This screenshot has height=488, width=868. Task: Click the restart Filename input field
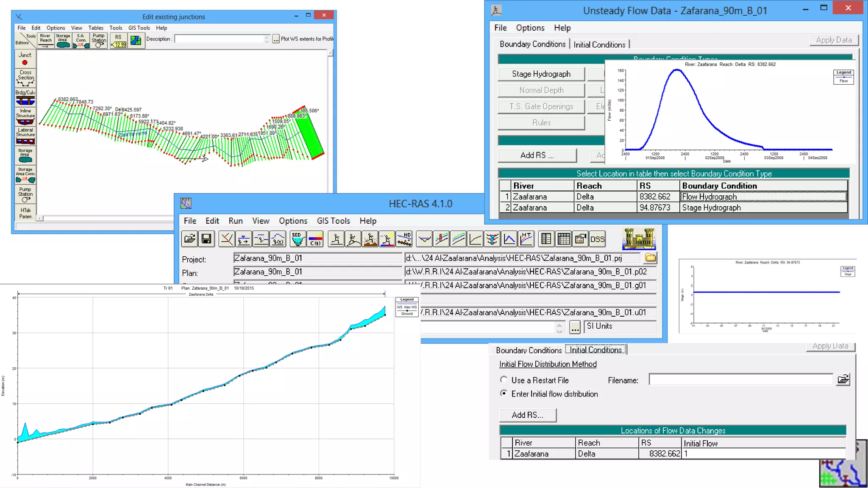point(740,380)
